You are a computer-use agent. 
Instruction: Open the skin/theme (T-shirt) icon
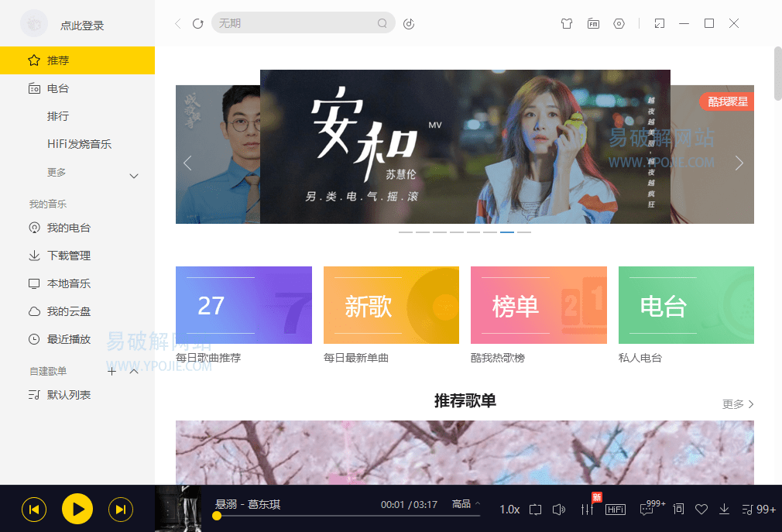pos(567,24)
